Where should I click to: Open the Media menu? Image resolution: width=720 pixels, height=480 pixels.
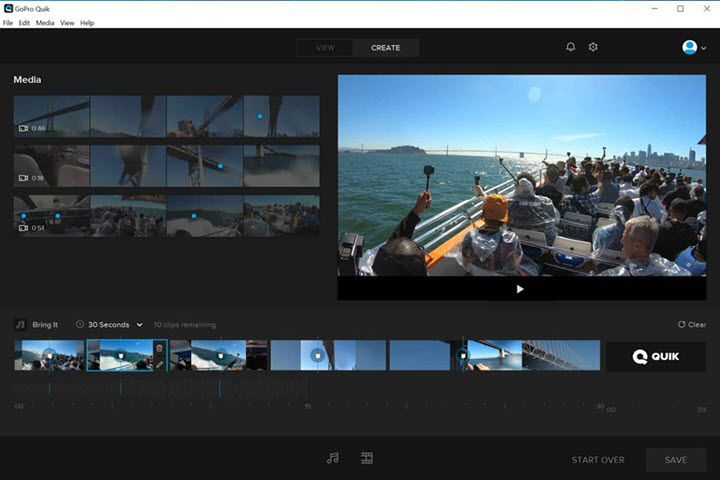pyautogui.click(x=45, y=23)
